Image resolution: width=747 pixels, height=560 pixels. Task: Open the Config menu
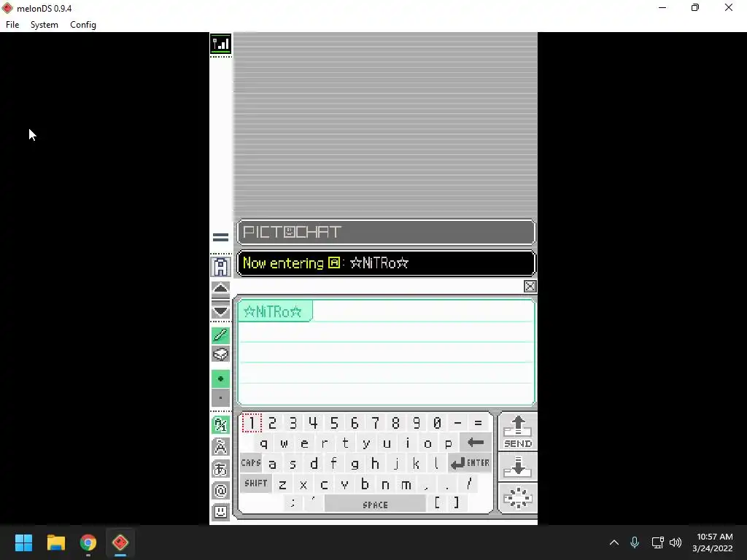point(83,25)
